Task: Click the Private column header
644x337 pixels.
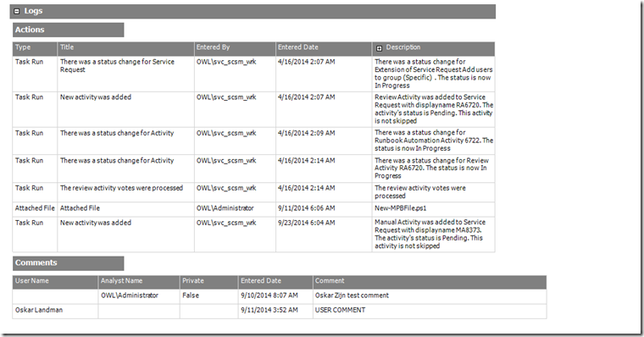Action: coord(209,282)
